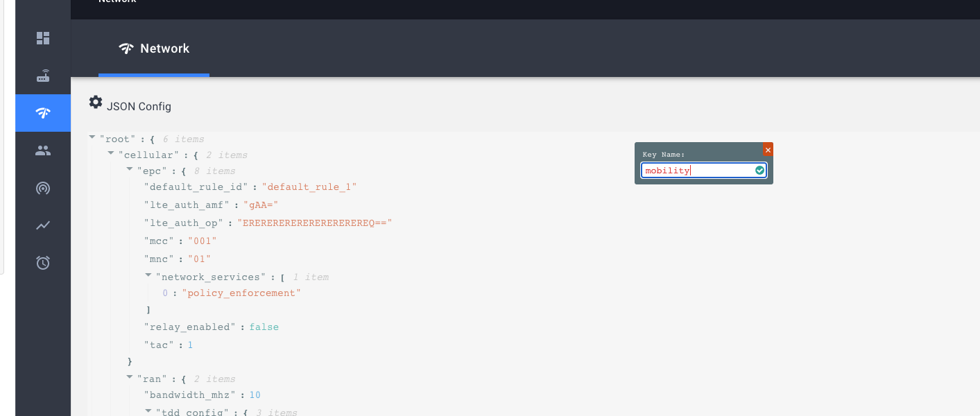Viewport: 980px width, 416px height.
Task: Open the Subscribers people icon
Action: (42, 150)
